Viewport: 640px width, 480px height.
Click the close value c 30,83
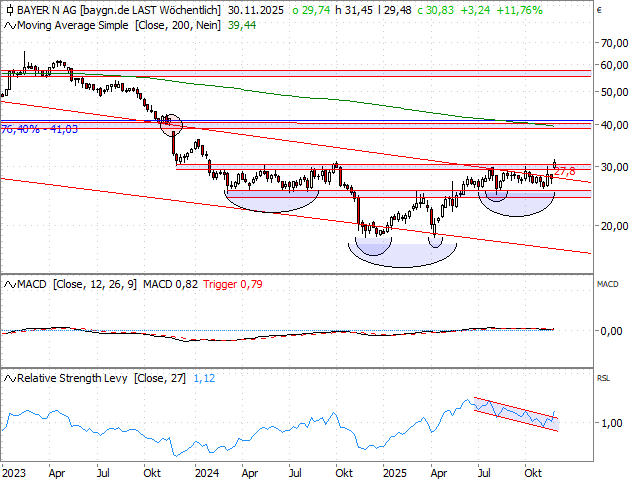click(x=436, y=10)
